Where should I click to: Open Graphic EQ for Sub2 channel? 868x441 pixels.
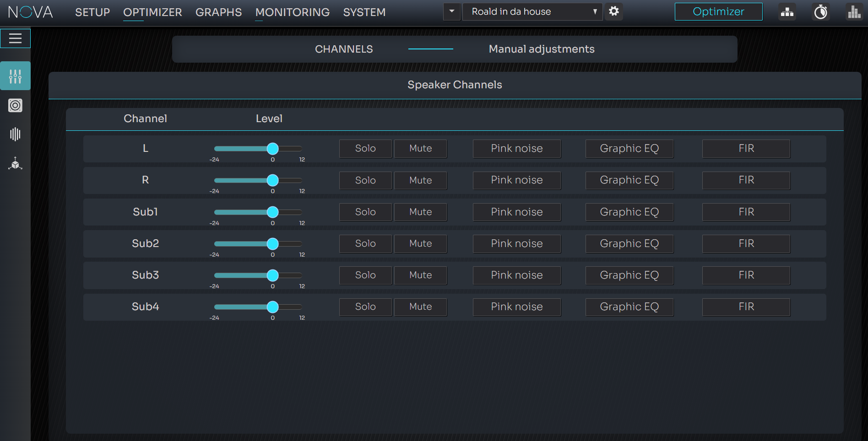pos(629,244)
